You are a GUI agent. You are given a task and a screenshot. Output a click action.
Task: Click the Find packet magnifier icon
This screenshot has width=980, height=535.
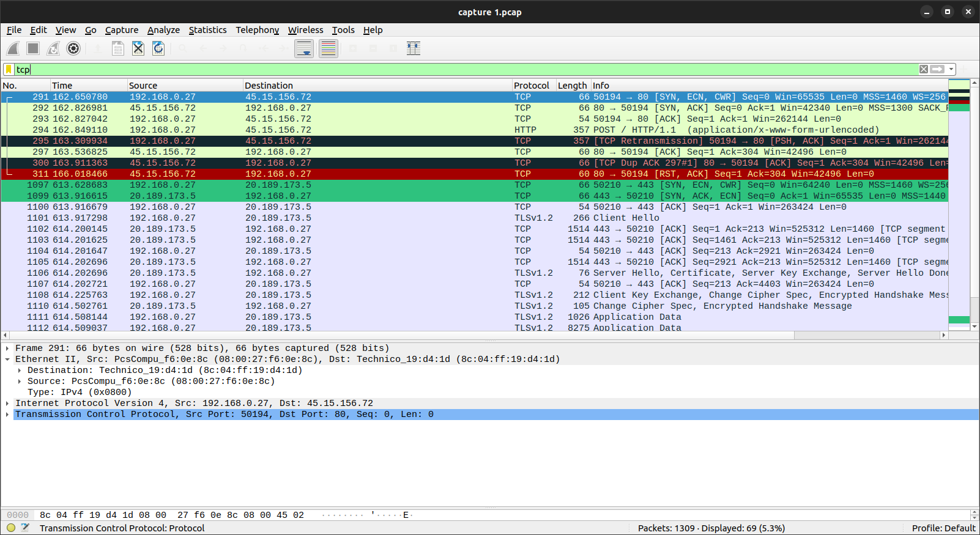pyautogui.click(x=183, y=48)
